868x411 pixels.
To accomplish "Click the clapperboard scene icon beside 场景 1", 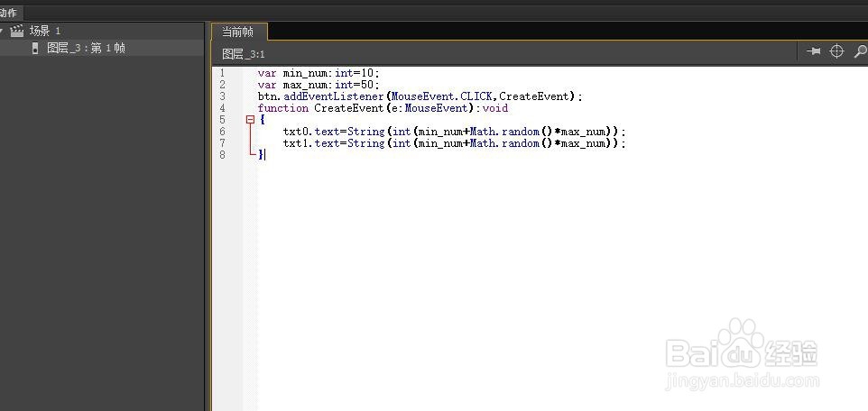I will click(17, 31).
